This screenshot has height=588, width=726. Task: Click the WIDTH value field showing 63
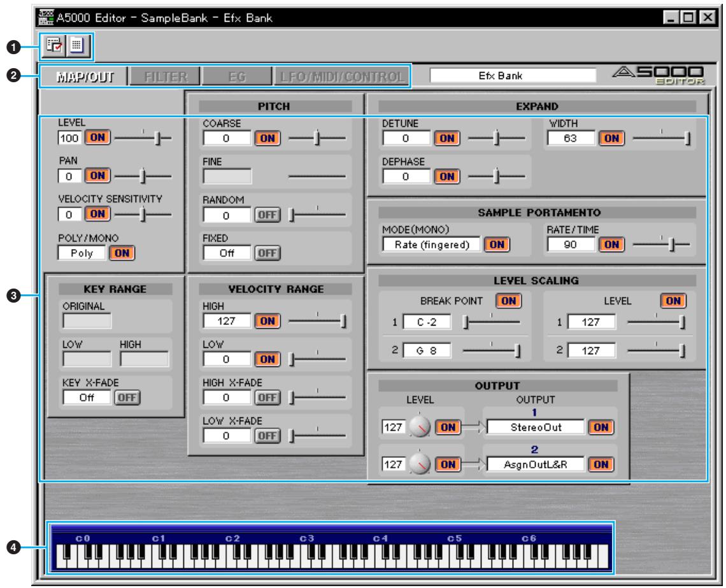[x=571, y=138]
